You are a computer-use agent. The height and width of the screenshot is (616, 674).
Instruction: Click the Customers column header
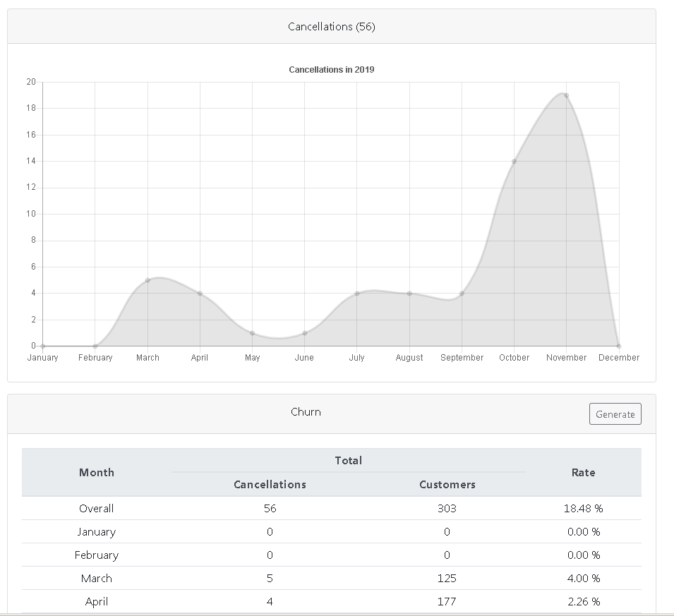447,485
